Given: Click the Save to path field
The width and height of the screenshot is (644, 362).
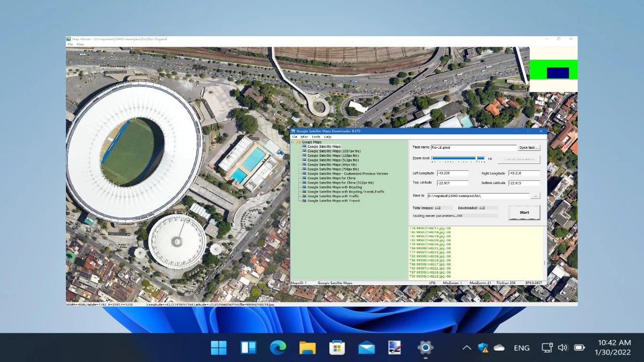Looking at the screenshot, I should [x=478, y=196].
